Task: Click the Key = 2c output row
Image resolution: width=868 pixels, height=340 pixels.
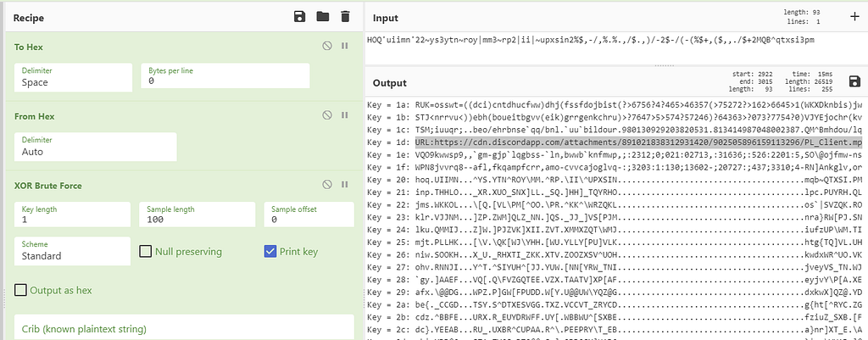Action: [615, 330]
